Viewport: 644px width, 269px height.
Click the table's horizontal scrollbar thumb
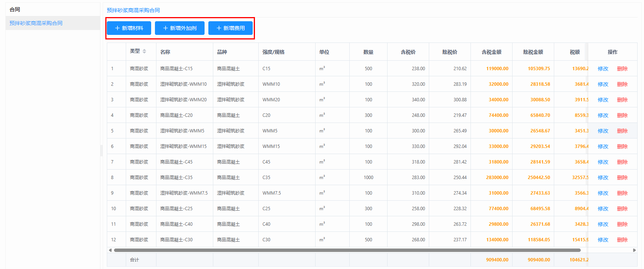(347, 250)
